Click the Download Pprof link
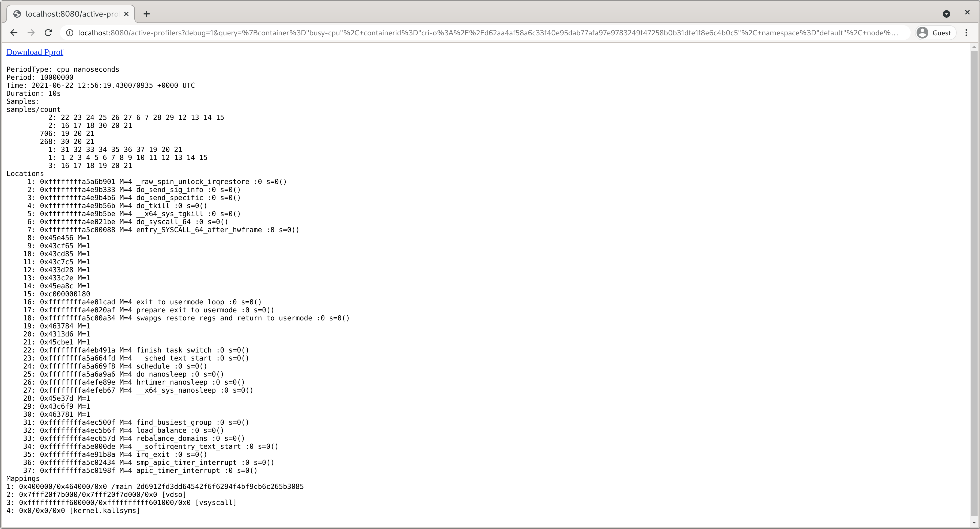This screenshot has width=980, height=529. tap(35, 52)
